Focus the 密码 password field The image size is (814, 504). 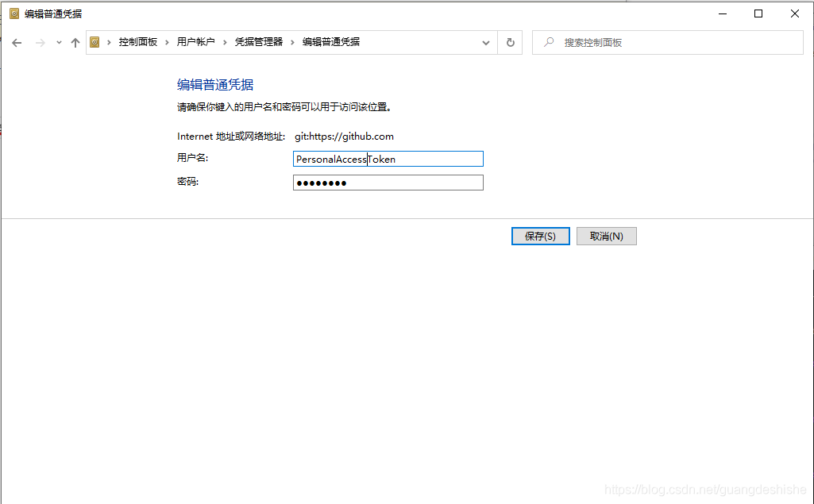point(388,183)
